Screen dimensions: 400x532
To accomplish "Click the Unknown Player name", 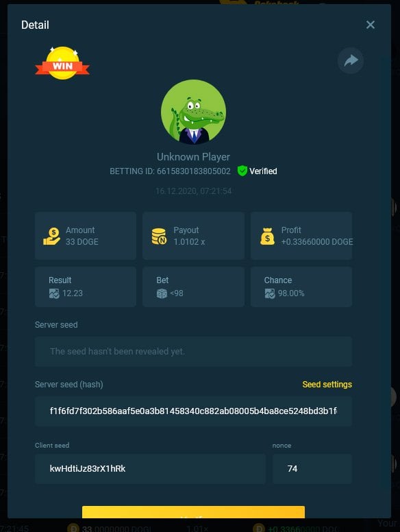I will click(x=193, y=157).
